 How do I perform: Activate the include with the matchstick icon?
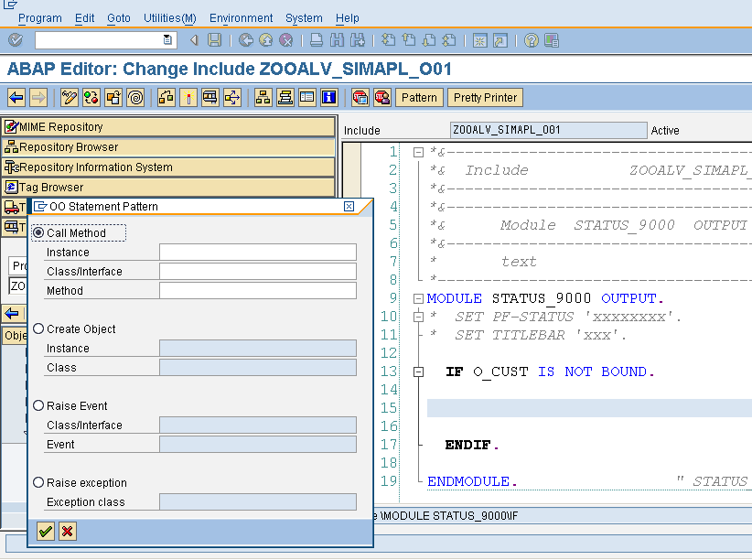(188, 98)
